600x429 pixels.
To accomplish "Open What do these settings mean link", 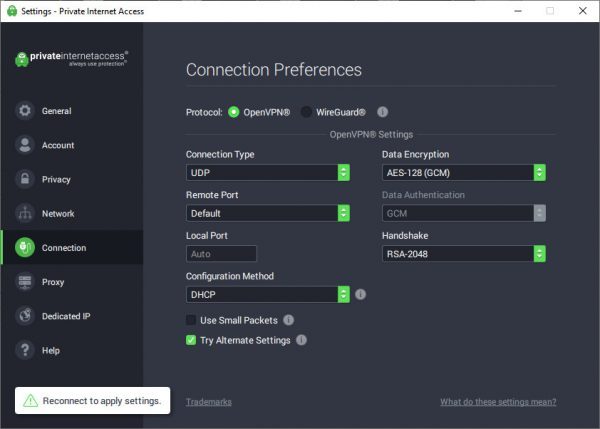I will click(x=498, y=402).
